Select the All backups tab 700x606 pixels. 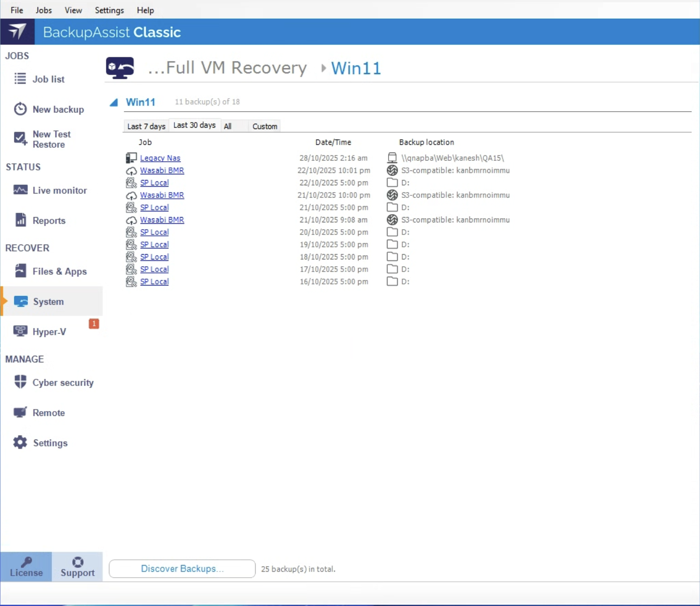[x=228, y=126]
